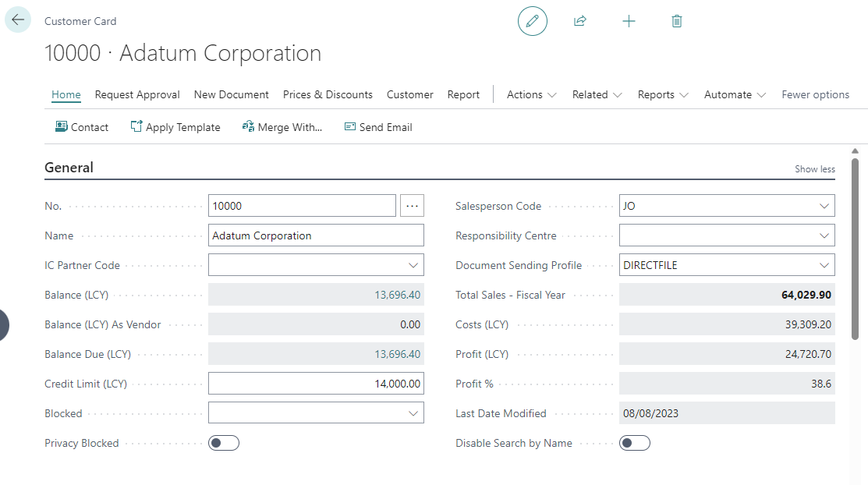Screen dimensions: 868x485
Task: Click the plus icon to add new
Action: pos(629,21)
